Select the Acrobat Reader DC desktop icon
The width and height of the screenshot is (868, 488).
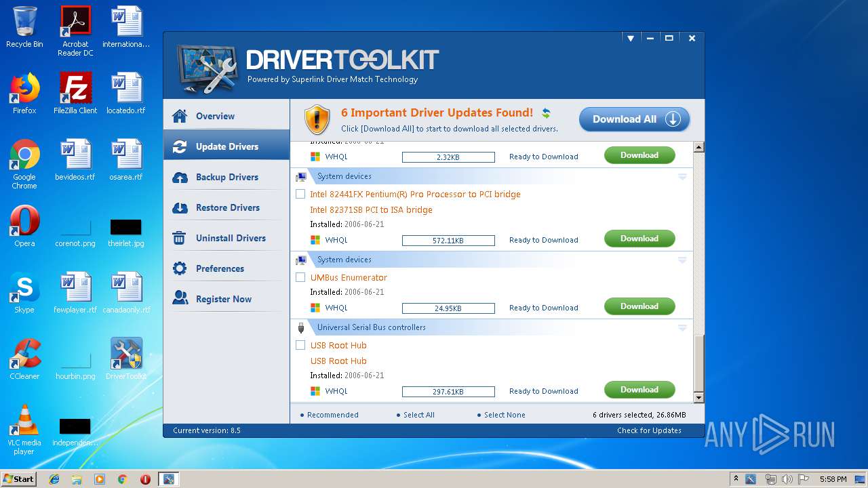coord(75,30)
